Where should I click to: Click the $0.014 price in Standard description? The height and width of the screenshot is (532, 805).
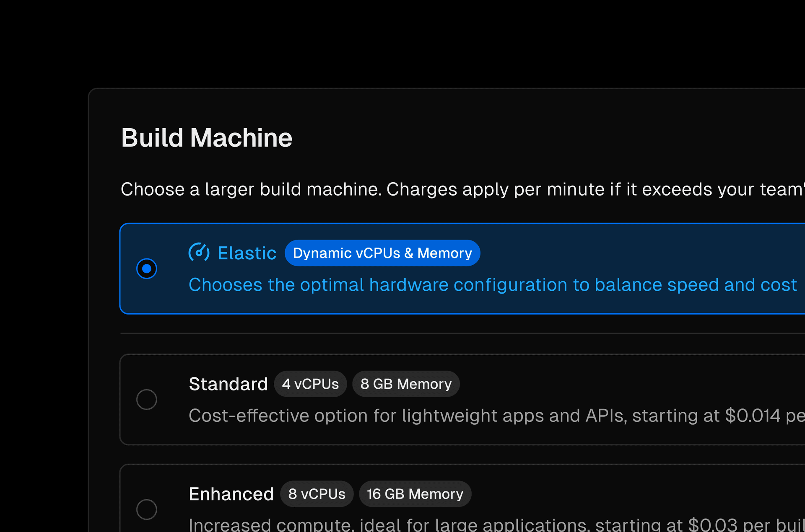coord(753,416)
